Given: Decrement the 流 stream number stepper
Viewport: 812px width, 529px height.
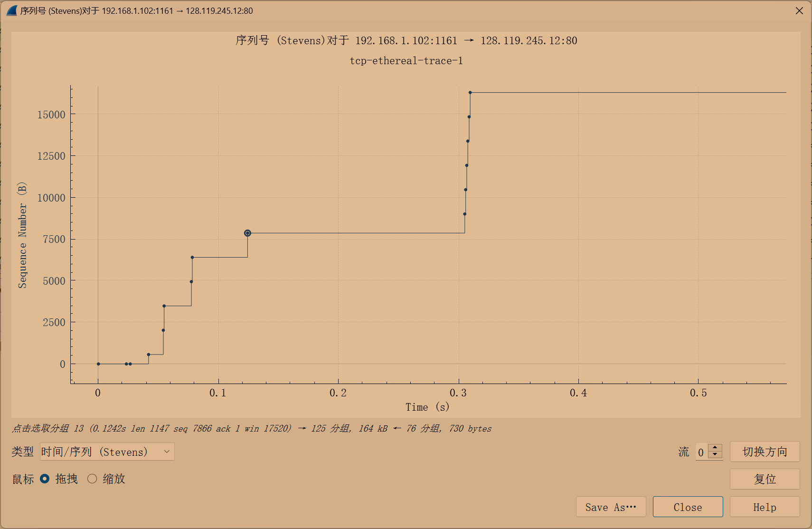Looking at the screenshot, I should pyautogui.click(x=714, y=455).
